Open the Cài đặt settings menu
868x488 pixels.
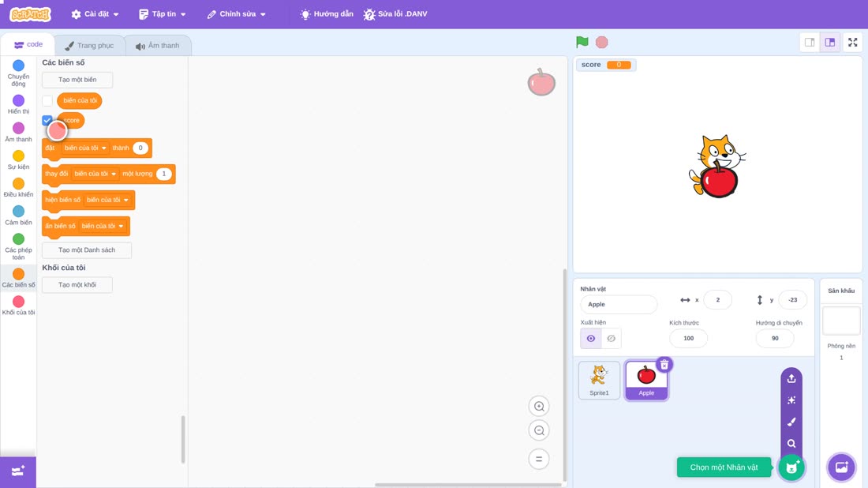(95, 14)
